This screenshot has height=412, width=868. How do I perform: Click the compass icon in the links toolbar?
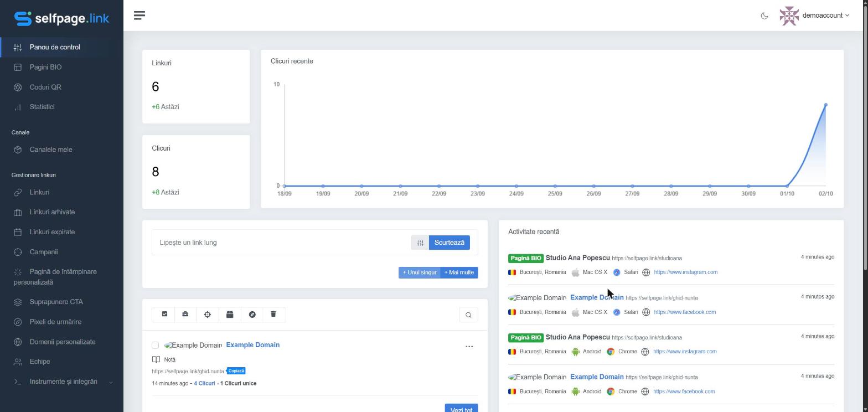252,315
